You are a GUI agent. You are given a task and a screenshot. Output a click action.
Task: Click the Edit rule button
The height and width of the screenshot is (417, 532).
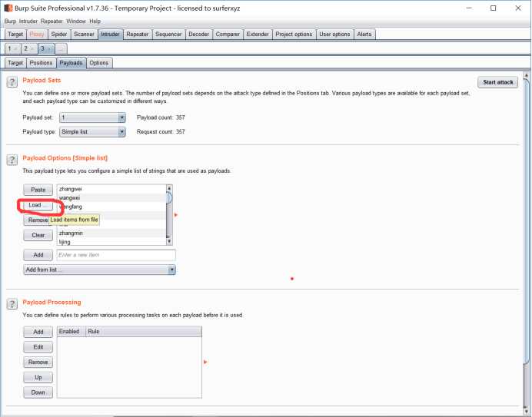38,347
